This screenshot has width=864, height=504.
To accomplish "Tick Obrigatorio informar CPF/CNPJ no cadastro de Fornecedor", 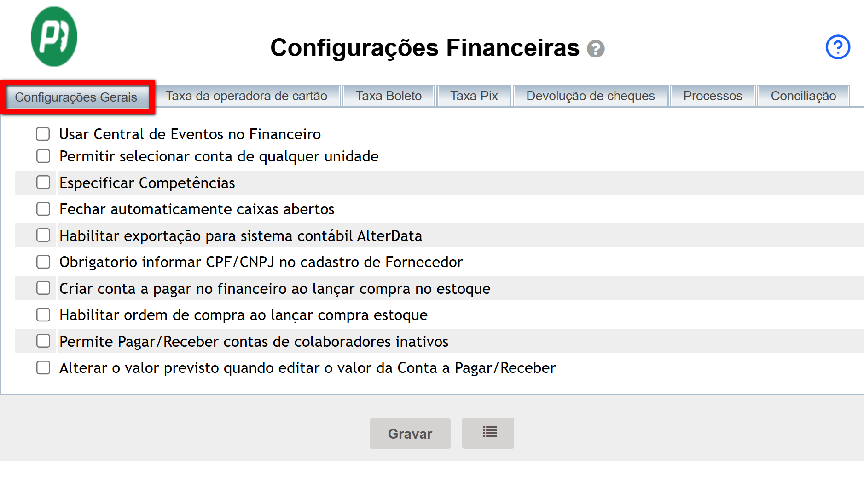I will (43, 262).
